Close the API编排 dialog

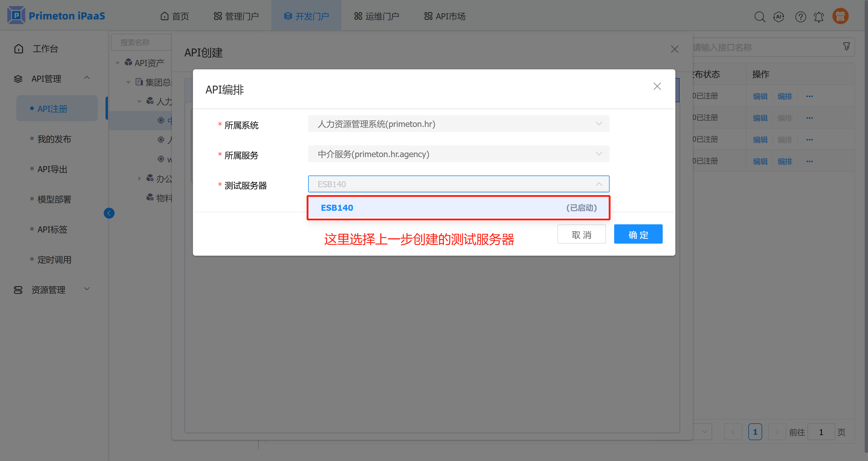coord(657,86)
